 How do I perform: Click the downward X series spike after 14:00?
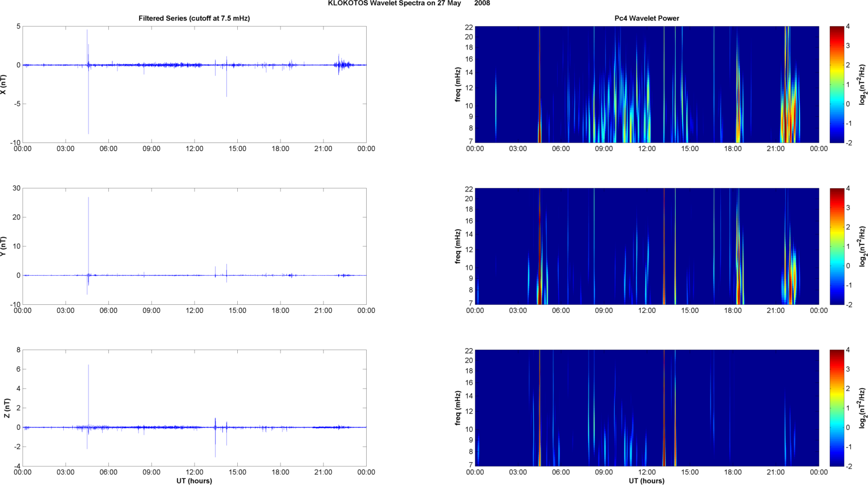click(226, 85)
